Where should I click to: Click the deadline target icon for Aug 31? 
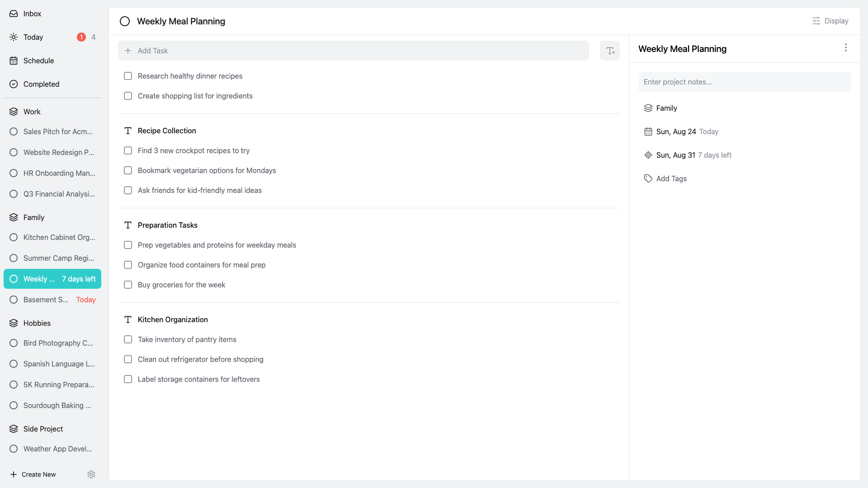coord(648,155)
